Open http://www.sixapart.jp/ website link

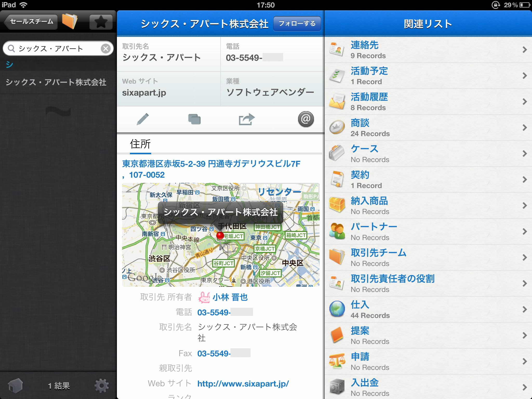(243, 383)
